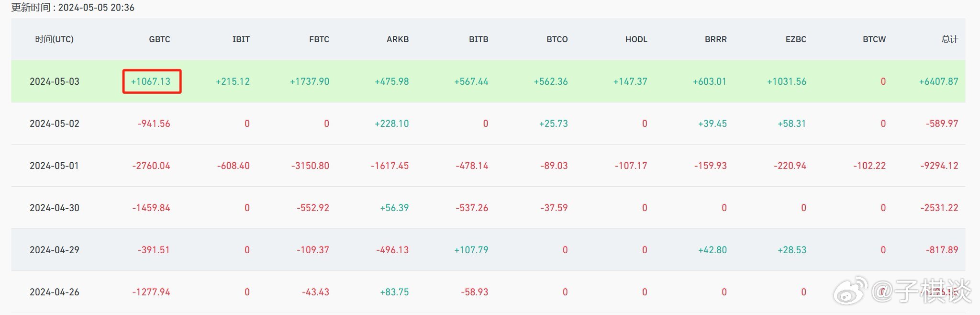Click the @子棋谈 watermark text

[x=921, y=291]
